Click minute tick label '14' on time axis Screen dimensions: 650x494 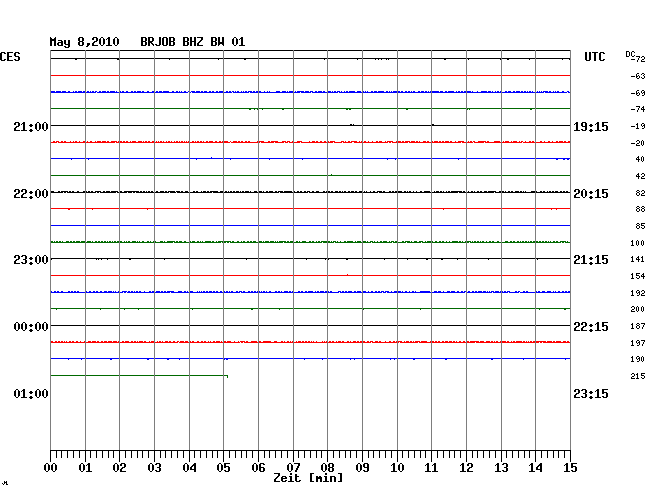(x=535, y=468)
